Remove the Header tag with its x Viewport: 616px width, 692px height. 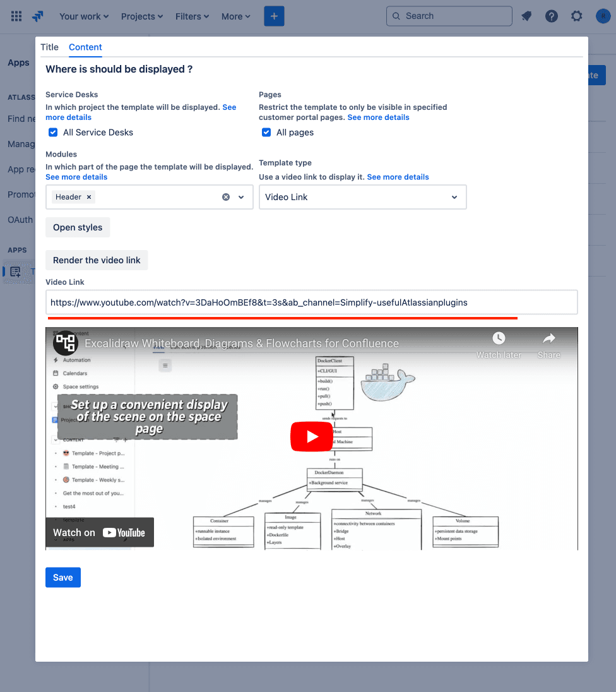tap(89, 197)
